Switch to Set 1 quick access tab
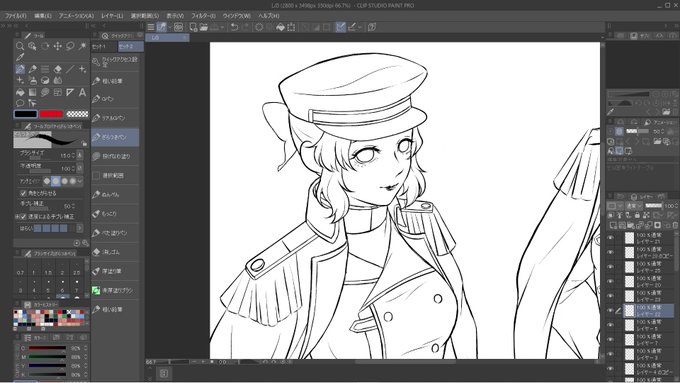The height and width of the screenshot is (383, 680). (104, 46)
